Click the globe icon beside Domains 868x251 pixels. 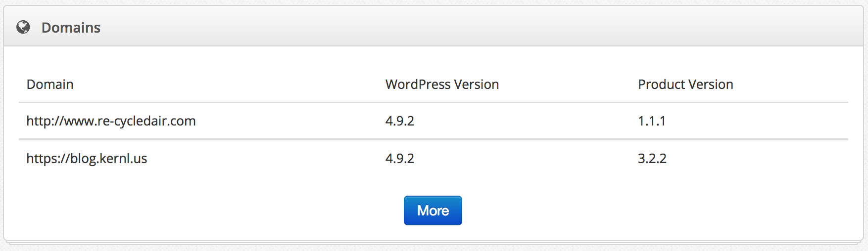click(23, 27)
